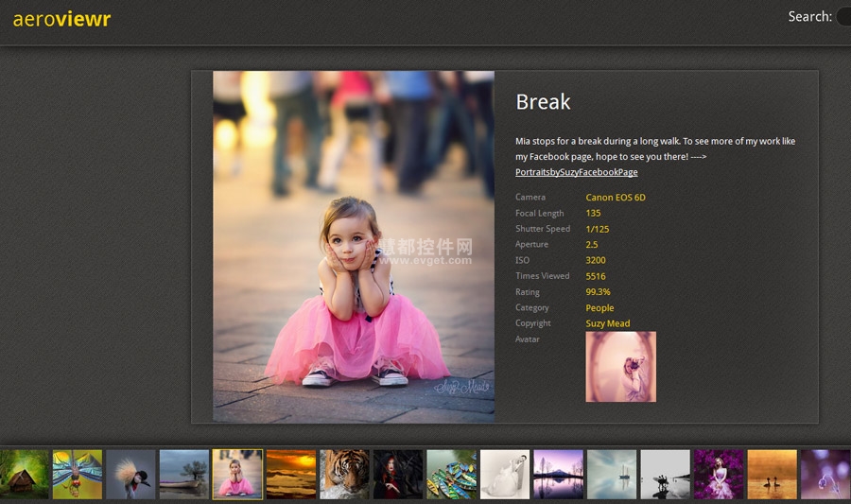The height and width of the screenshot is (504, 851).
Task: Select the tiger thumbnail
Action: point(344,474)
